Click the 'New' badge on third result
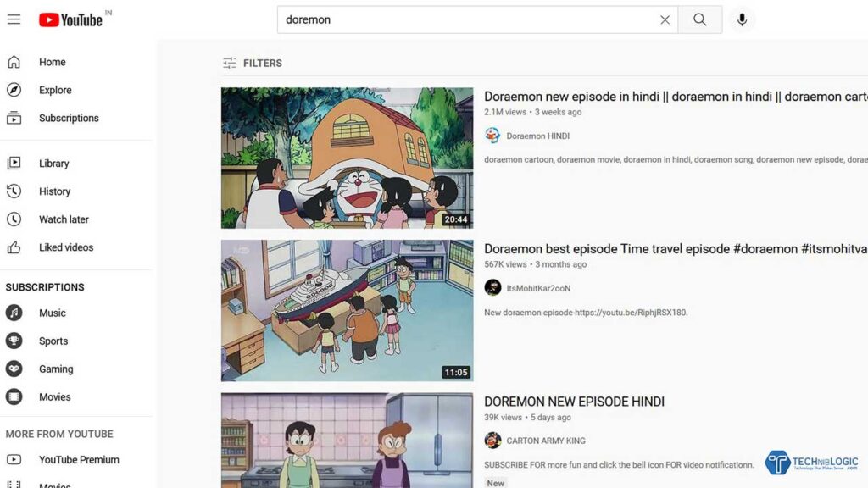The height and width of the screenshot is (488, 868). 495,483
